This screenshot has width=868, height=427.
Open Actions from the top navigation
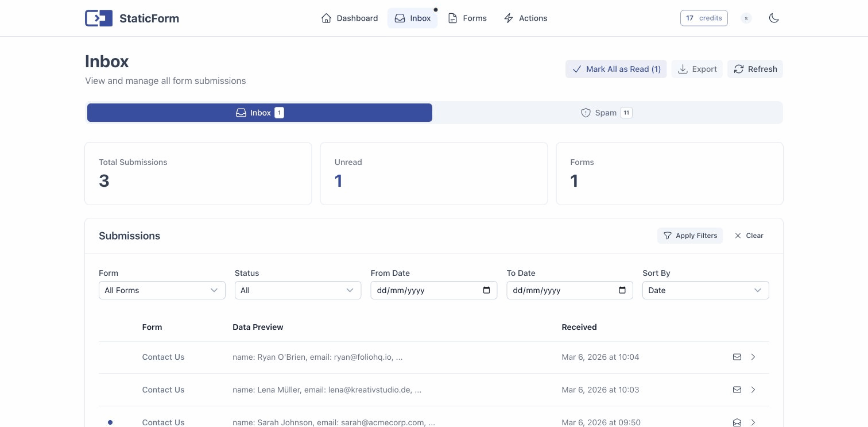tap(525, 18)
